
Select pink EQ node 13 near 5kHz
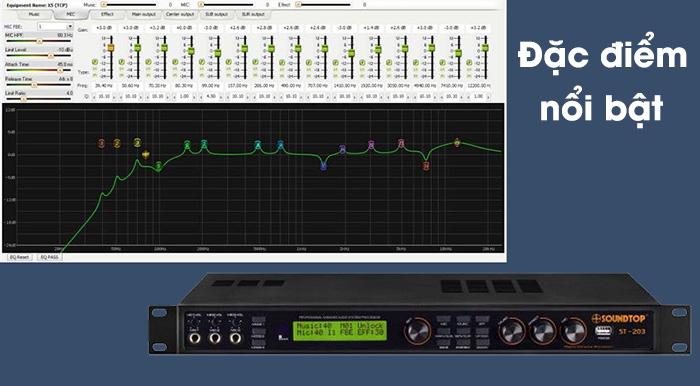401,144
